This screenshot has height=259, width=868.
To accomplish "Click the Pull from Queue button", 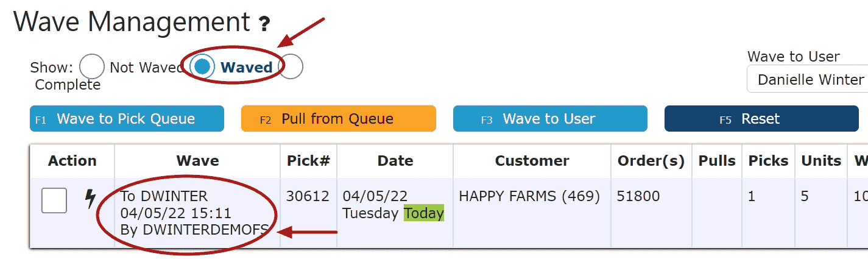I will [x=339, y=119].
